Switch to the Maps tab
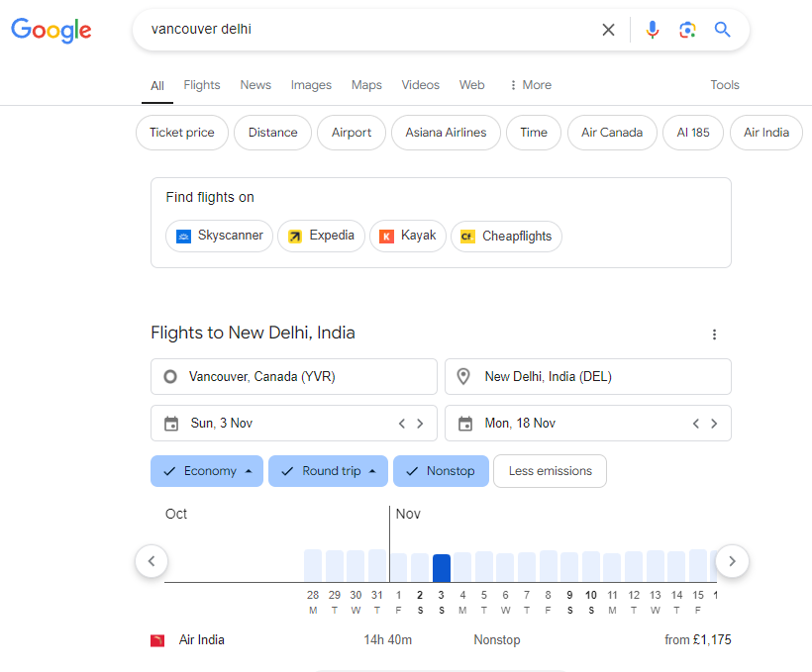Viewport: 812px width, 672px height. pos(366,85)
